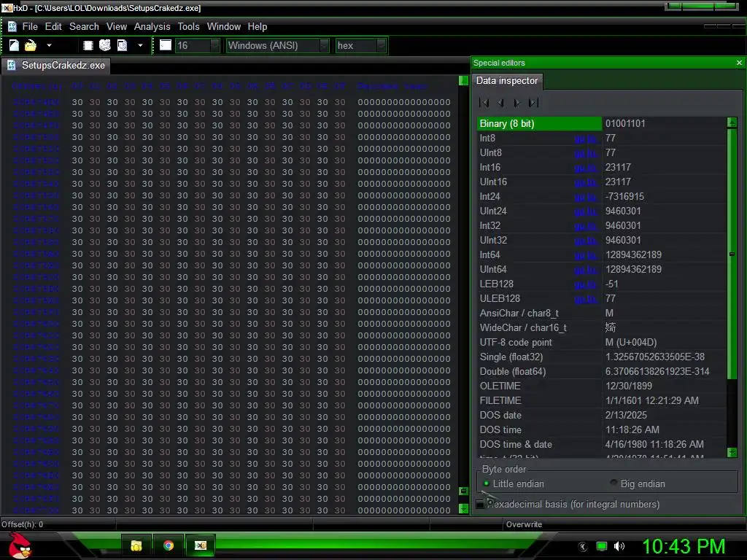This screenshot has width=747, height=560.
Task: Jump to first byte in Data inspector
Action: tap(484, 102)
